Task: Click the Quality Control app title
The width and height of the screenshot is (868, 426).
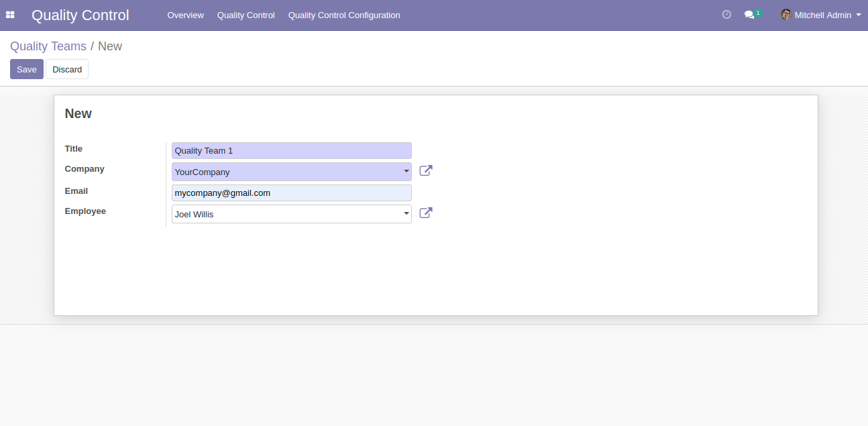Action: (x=80, y=15)
